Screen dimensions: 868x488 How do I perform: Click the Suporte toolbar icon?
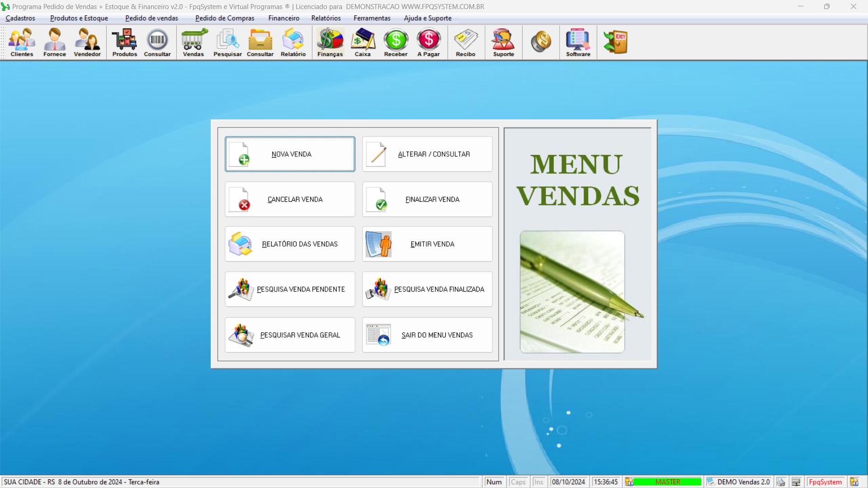click(x=503, y=42)
